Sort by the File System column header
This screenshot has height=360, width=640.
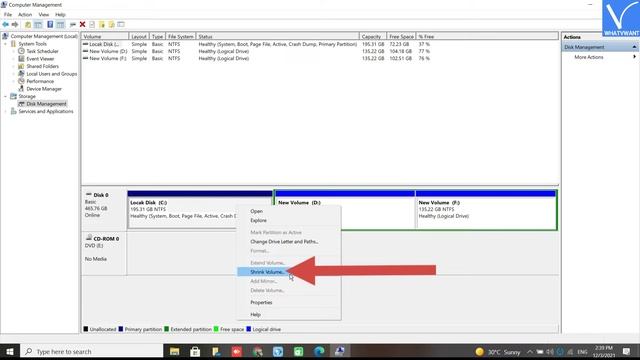click(x=181, y=36)
